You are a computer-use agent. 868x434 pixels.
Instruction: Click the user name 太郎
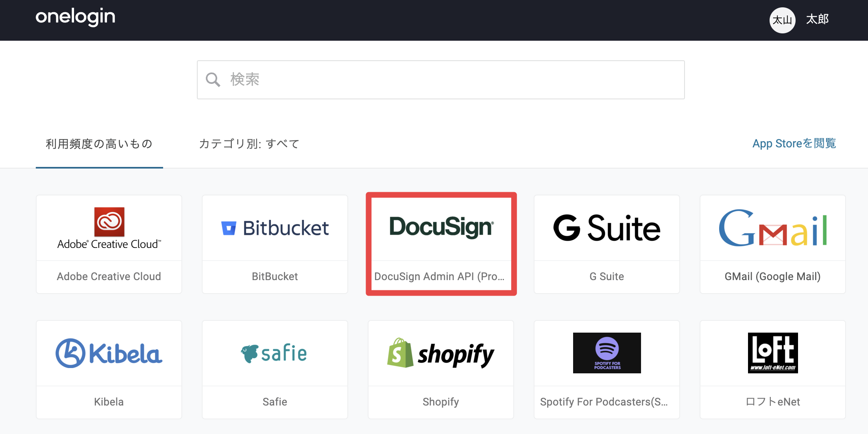click(817, 19)
